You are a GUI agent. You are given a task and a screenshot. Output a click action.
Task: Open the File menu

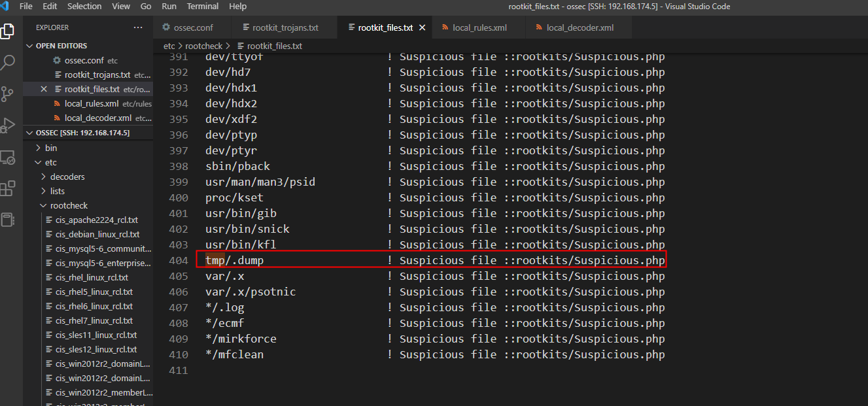coord(26,7)
